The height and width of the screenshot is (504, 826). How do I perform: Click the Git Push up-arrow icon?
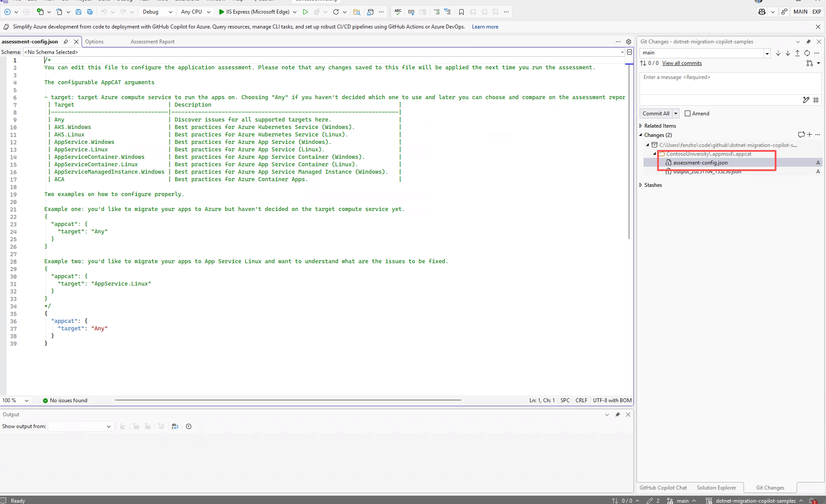[x=797, y=53]
